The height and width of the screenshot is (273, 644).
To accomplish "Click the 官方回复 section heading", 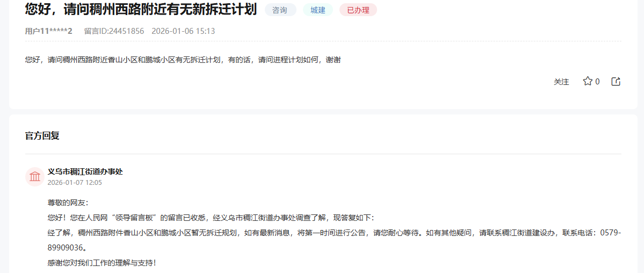I will [x=42, y=136].
